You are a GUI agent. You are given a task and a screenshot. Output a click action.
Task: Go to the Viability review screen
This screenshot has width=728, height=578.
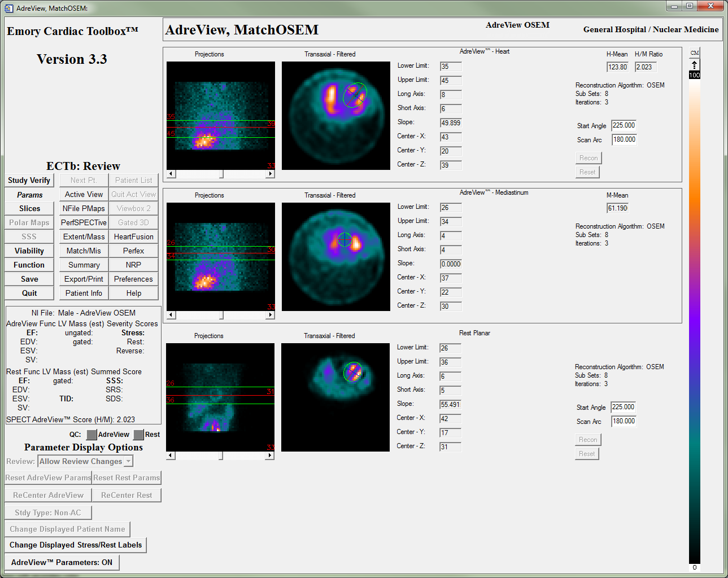pyautogui.click(x=29, y=251)
